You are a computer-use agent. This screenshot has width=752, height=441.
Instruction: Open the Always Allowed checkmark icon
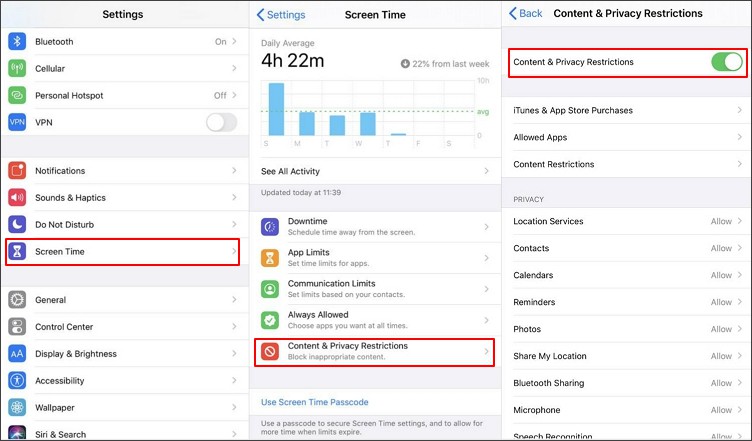pyautogui.click(x=271, y=320)
